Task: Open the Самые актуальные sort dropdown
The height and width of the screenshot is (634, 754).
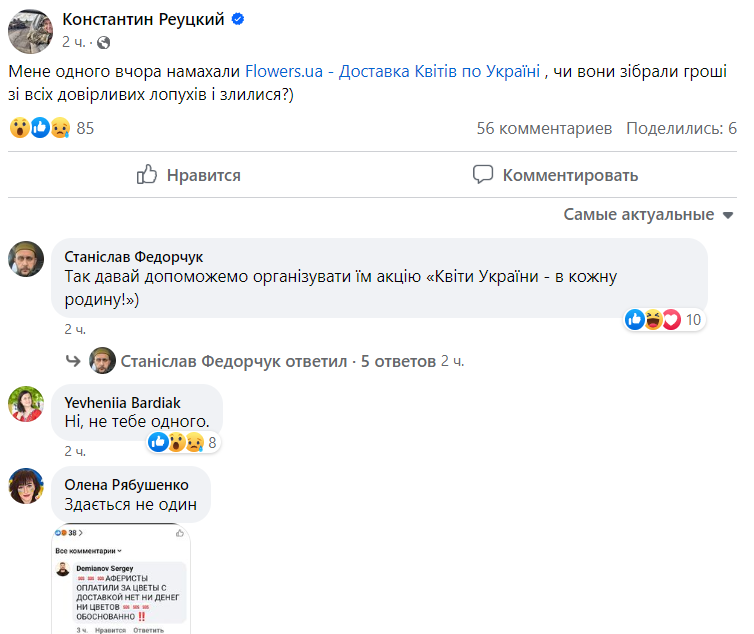Action: [x=648, y=214]
